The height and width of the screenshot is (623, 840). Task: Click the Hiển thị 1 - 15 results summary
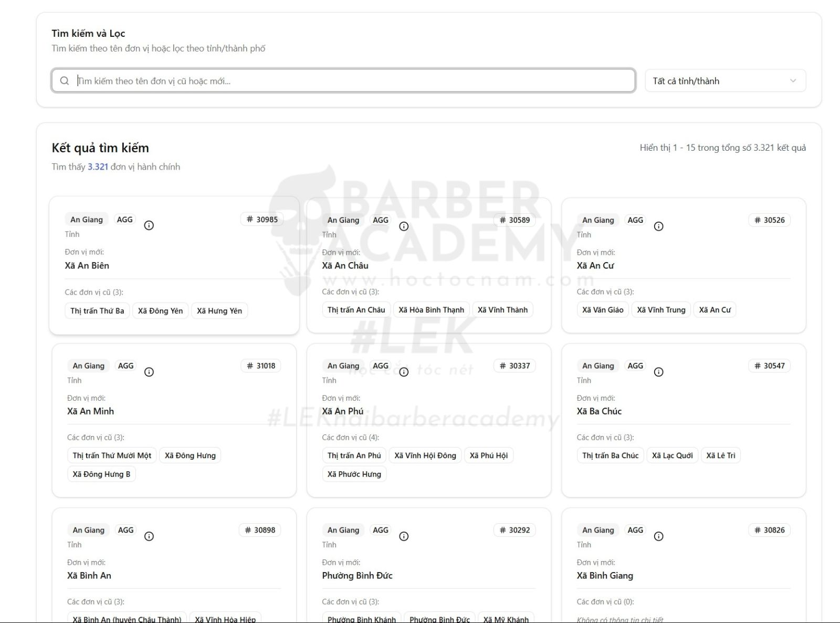(x=722, y=148)
